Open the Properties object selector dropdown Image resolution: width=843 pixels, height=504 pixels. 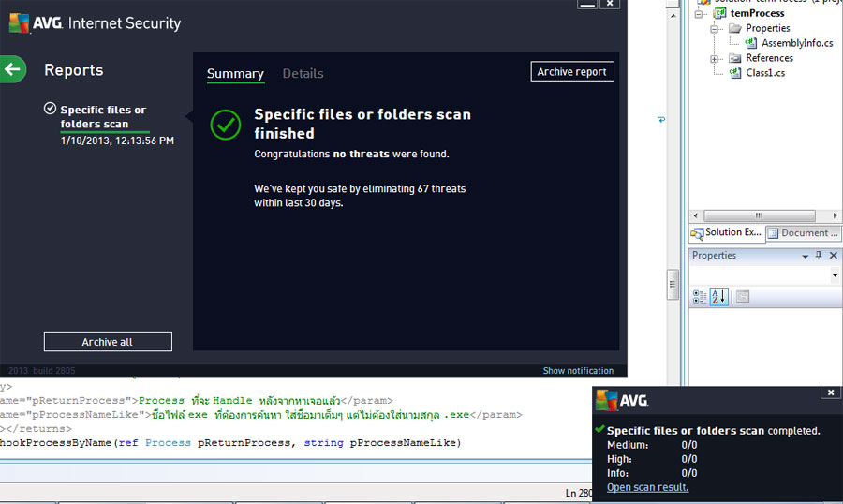coord(835,275)
